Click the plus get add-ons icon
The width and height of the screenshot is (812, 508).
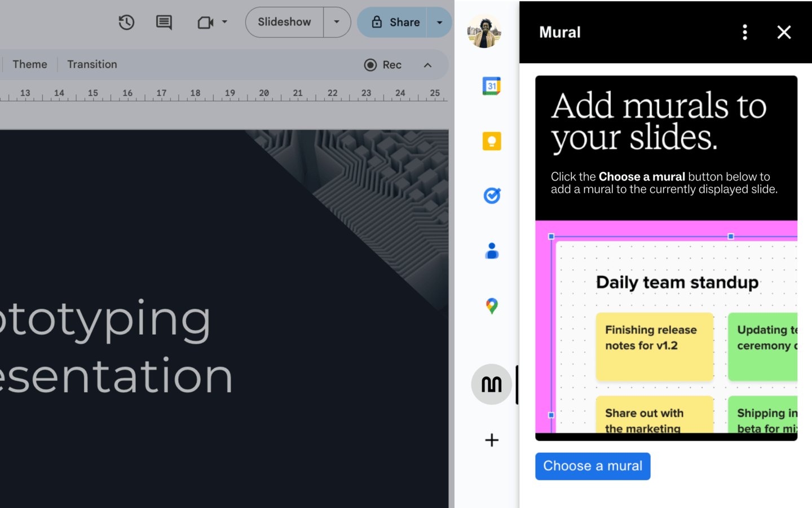click(492, 440)
